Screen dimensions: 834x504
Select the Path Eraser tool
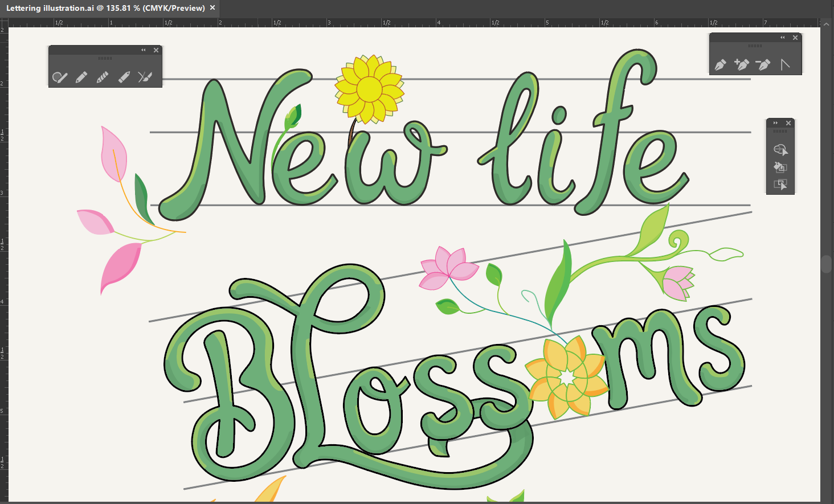click(x=124, y=77)
